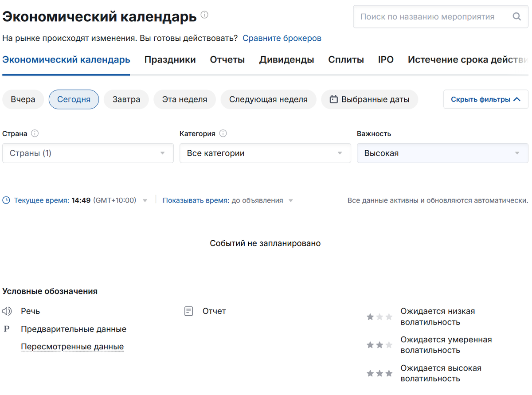The height and width of the screenshot is (395, 532).
Task: Click the calendar icon on Выбранные даты
Action: click(x=333, y=99)
